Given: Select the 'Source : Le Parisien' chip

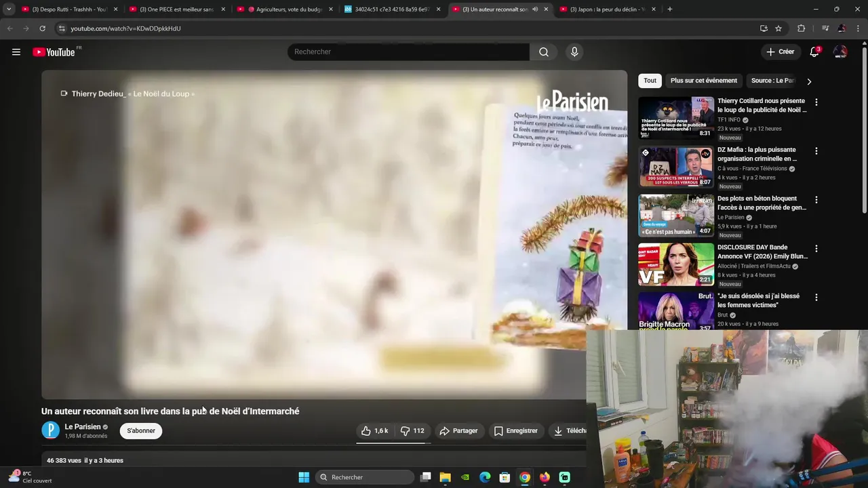Looking at the screenshot, I should (772, 81).
